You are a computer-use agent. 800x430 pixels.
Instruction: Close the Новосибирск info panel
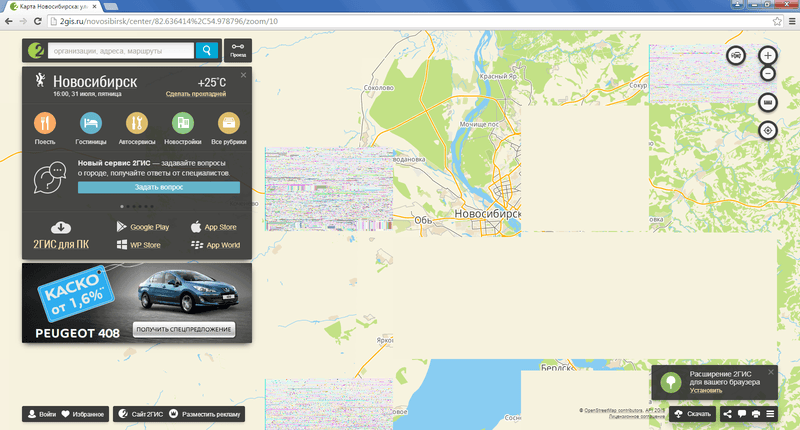[x=242, y=74]
